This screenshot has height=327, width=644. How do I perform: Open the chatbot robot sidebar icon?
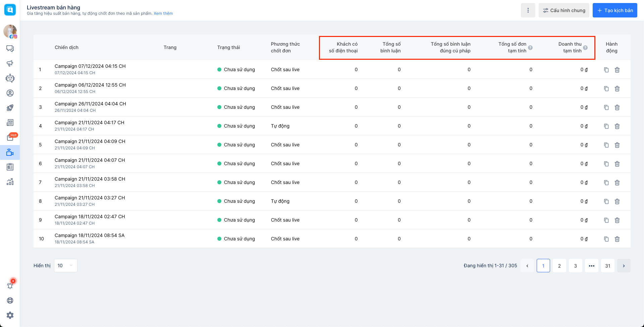(10, 78)
